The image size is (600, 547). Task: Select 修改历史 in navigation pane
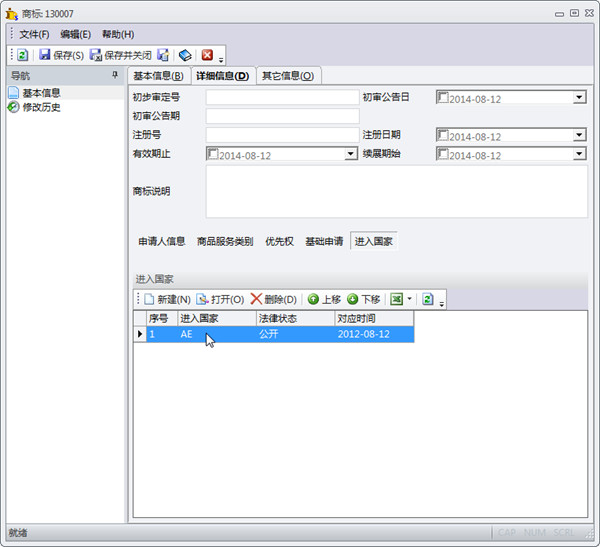(x=41, y=107)
